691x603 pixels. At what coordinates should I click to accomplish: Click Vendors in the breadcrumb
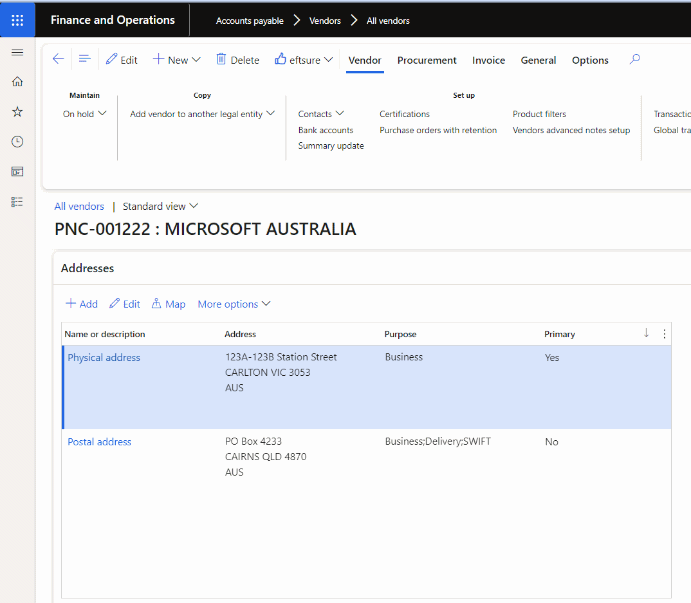pyautogui.click(x=325, y=21)
